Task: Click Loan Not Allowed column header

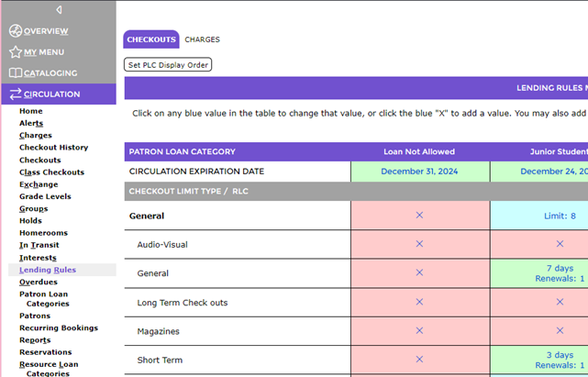Action: pyautogui.click(x=419, y=152)
